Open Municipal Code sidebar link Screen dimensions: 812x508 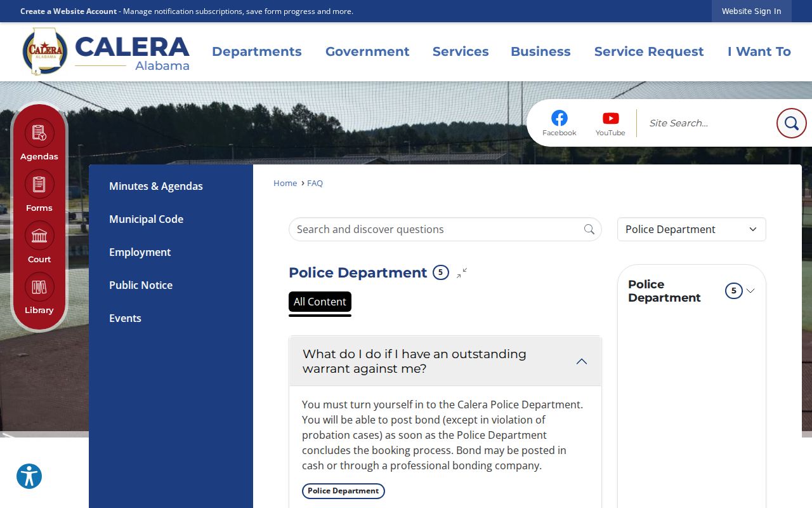pyautogui.click(x=146, y=219)
